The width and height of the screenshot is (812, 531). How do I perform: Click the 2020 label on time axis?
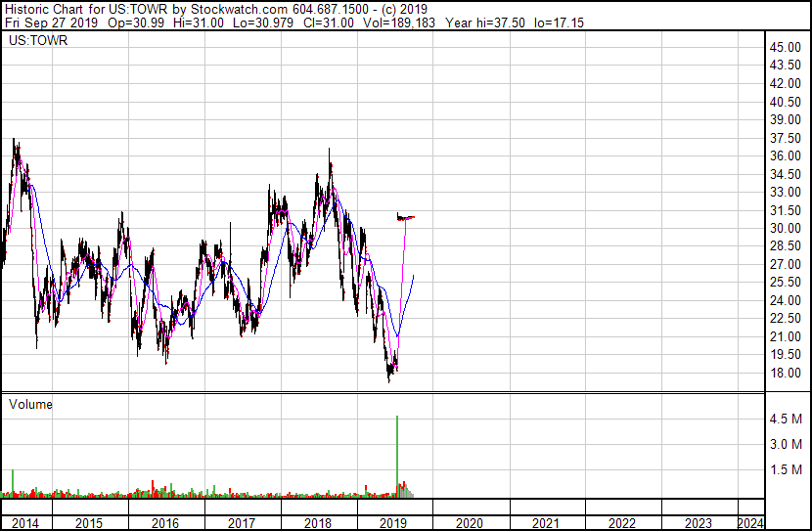click(x=471, y=523)
